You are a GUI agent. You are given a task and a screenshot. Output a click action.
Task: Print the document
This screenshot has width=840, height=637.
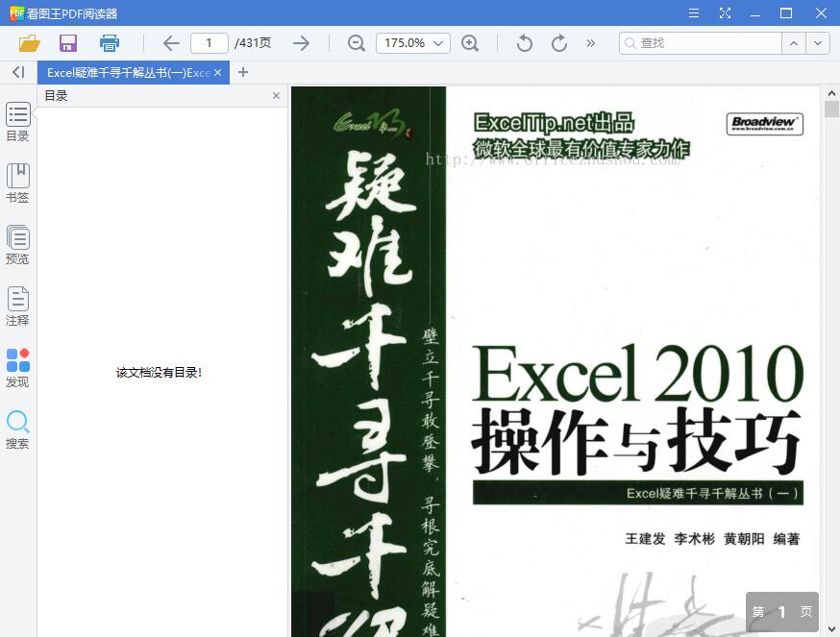point(110,43)
